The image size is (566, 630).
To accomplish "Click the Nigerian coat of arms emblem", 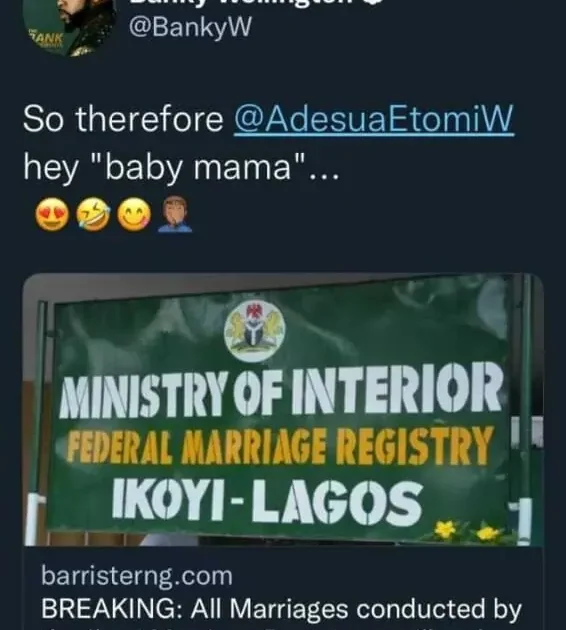I will click(x=255, y=331).
